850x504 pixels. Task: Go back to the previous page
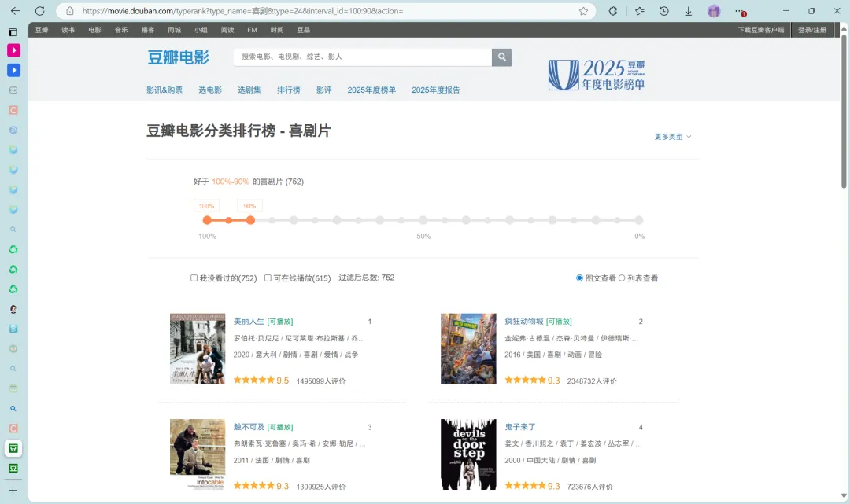click(x=15, y=11)
